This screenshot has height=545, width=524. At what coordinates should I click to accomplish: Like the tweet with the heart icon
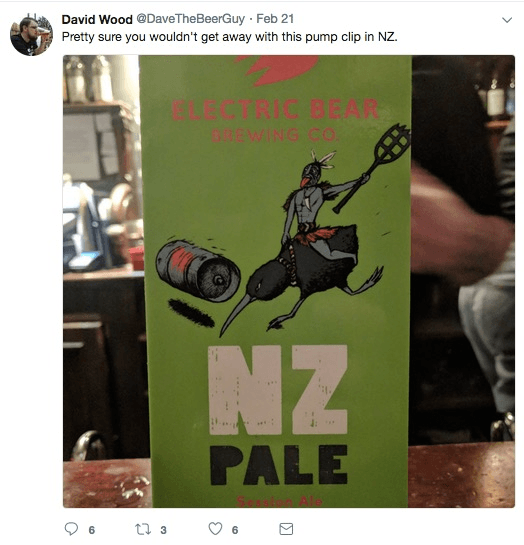215,528
